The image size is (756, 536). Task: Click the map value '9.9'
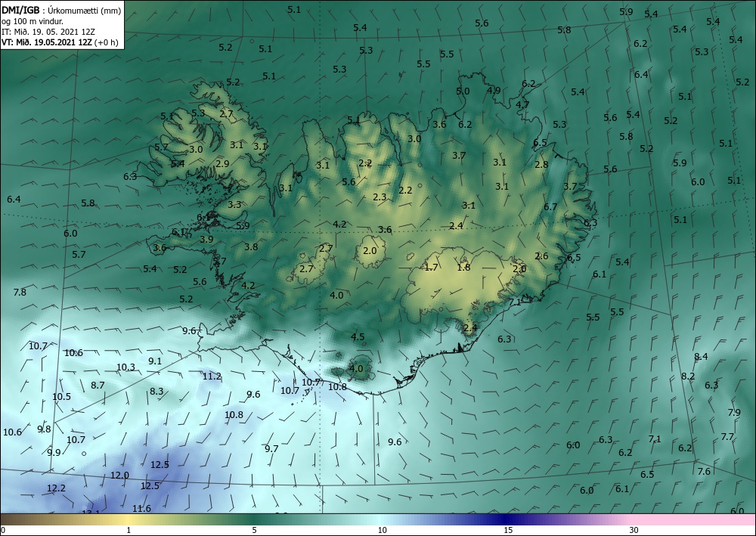pos(54,452)
